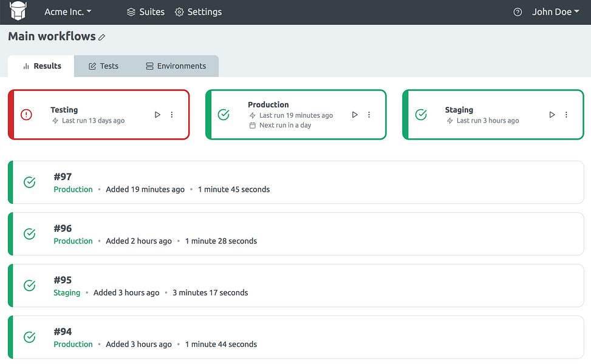
Task: Open the more options menu on the Production card
Action: pos(369,115)
